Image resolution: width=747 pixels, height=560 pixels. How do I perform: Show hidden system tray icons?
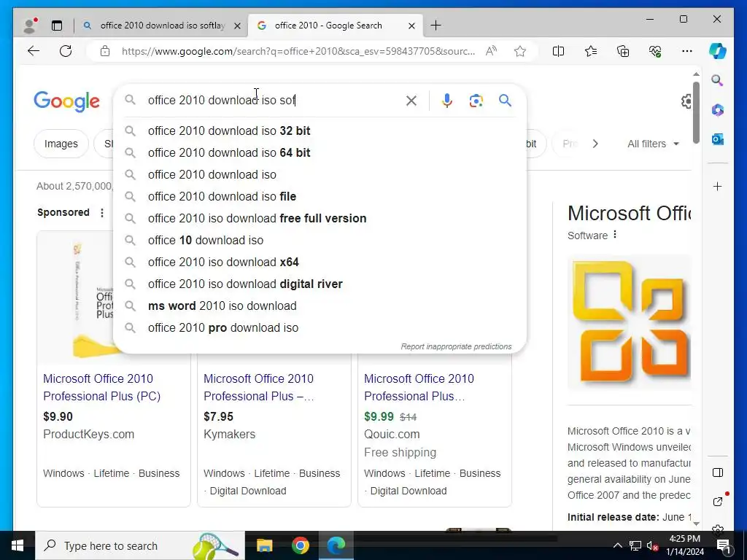pos(617,545)
